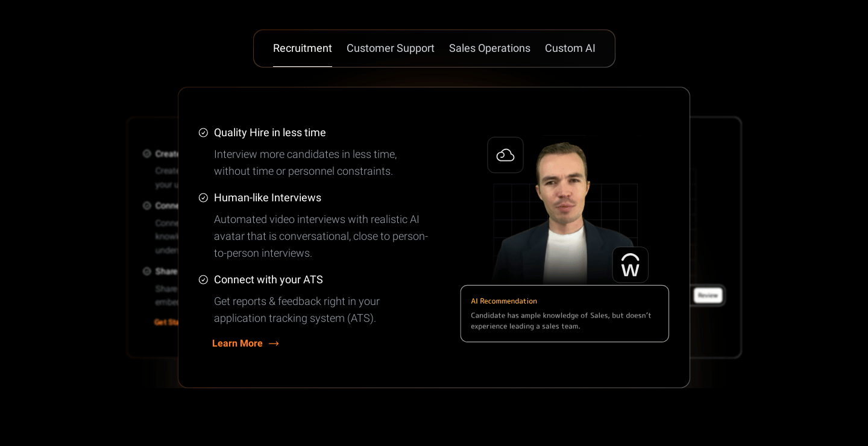Open the Sales Operations tab

[489, 48]
